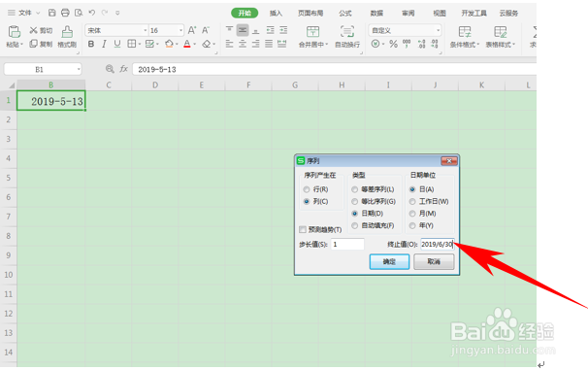Toggle underline formatting
This screenshot has height=370, width=588.
pyautogui.click(x=117, y=44)
